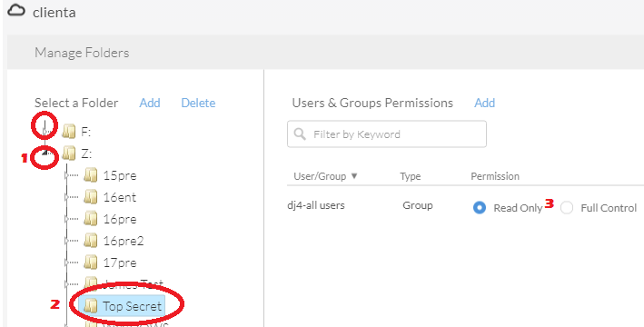Focus the Filter by Keyword field
The height and width of the screenshot is (327, 644).
coord(387,134)
